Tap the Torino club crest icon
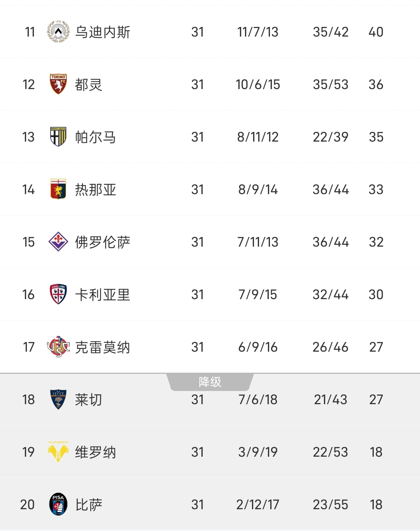The image size is (420, 531). coord(58,84)
